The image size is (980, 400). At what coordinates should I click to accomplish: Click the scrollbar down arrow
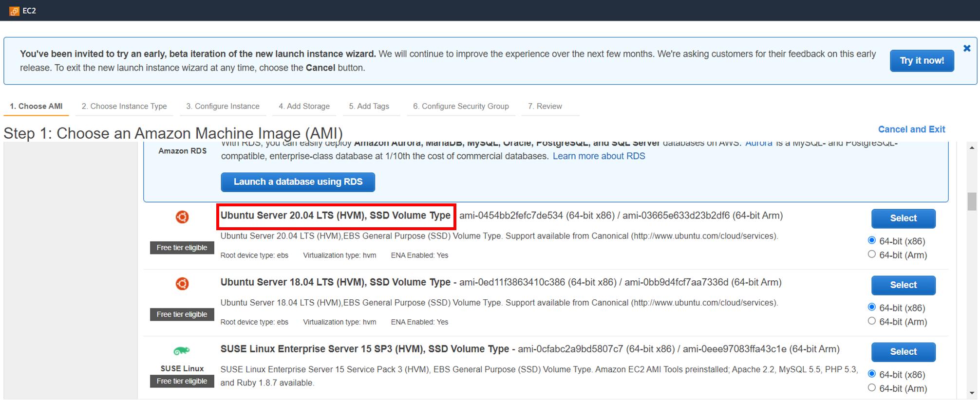tap(972, 393)
